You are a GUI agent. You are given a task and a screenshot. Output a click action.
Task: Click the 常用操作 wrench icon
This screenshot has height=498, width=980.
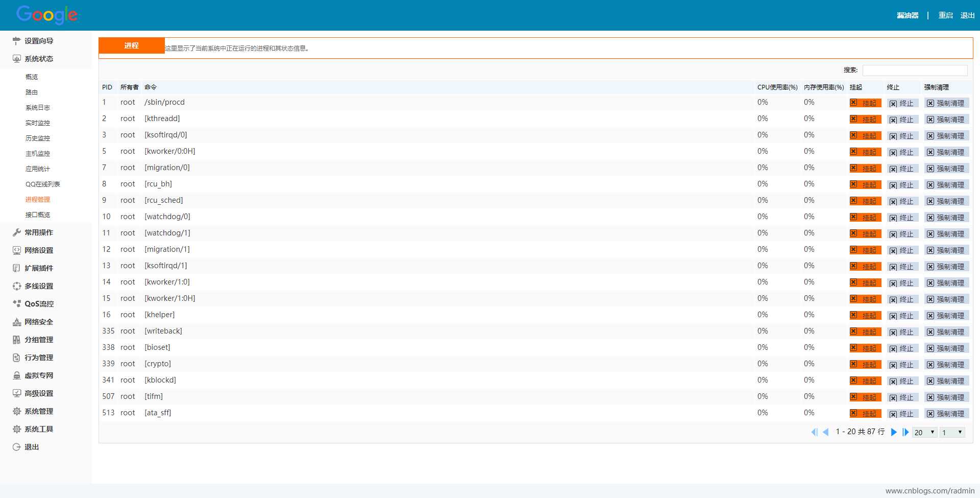tap(17, 232)
